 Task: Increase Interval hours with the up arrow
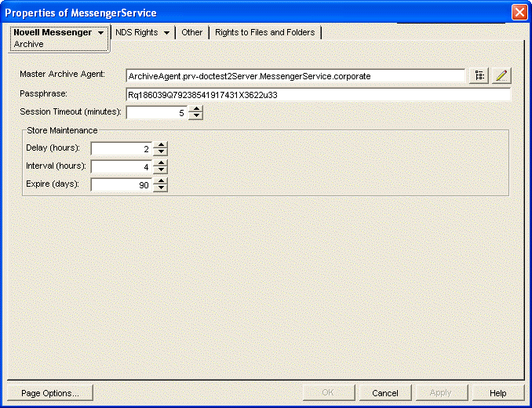(x=161, y=162)
